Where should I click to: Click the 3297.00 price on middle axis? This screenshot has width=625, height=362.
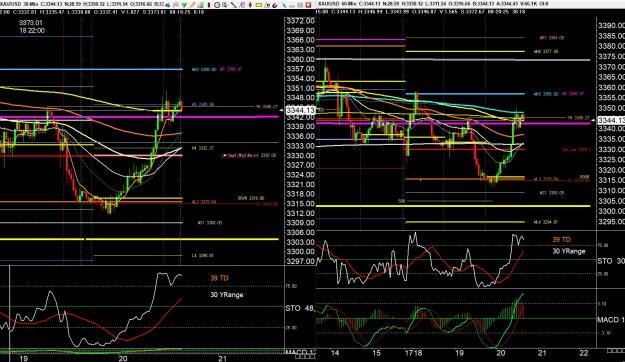(x=300, y=261)
